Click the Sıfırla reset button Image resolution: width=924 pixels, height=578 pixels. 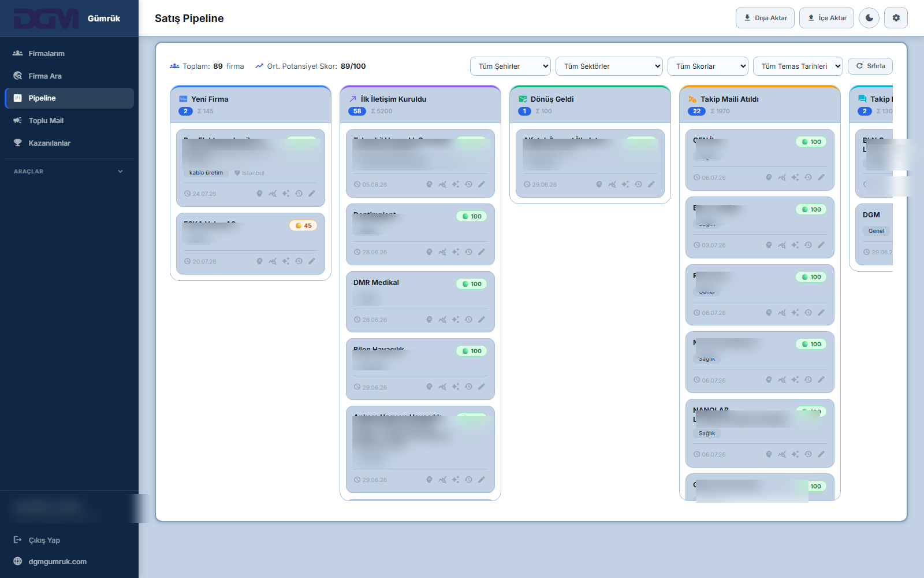tap(870, 66)
